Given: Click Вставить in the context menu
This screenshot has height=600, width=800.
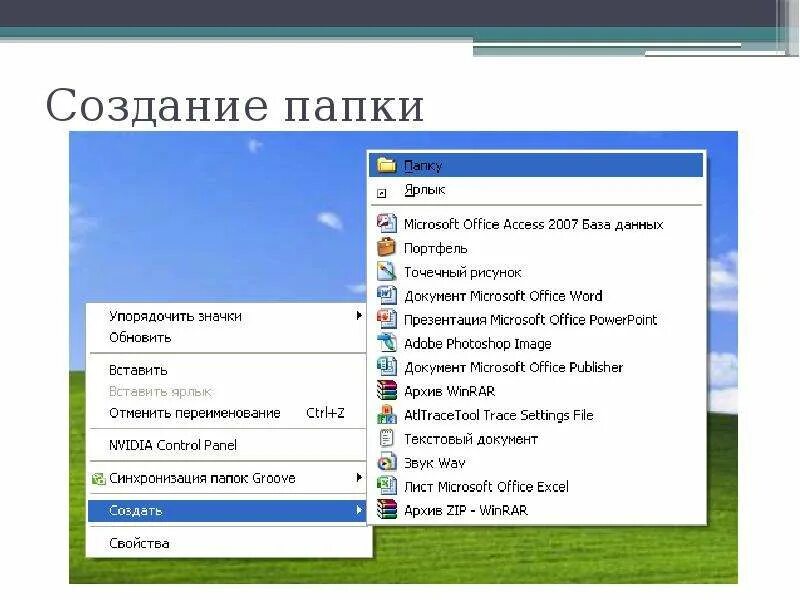Looking at the screenshot, I should 227,370.
